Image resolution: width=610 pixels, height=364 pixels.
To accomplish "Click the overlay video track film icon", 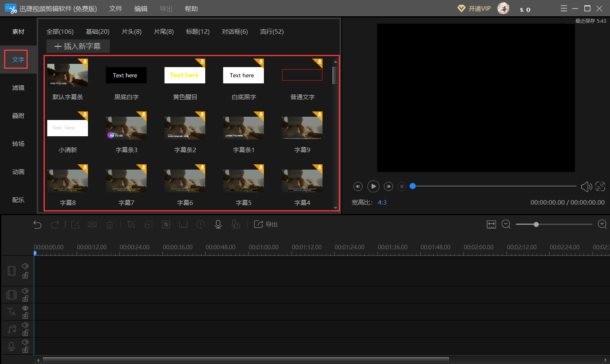I will (11, 295).
